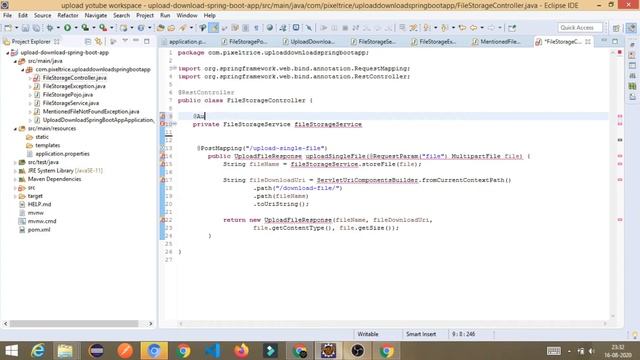Click the Run external tools icon

(103, 28)
